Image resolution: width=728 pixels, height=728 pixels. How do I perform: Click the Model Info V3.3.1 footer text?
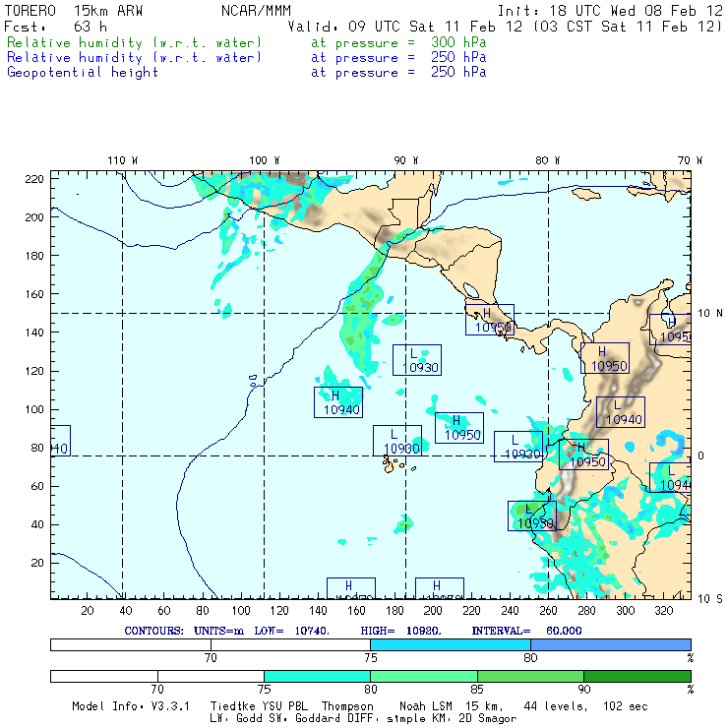click(131, 706)
